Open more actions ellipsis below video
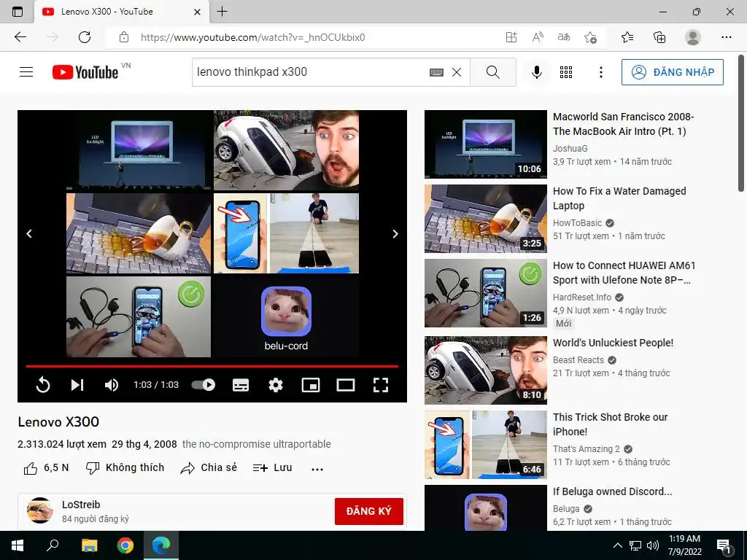747x560 pixels. click(x=317, y=469)
